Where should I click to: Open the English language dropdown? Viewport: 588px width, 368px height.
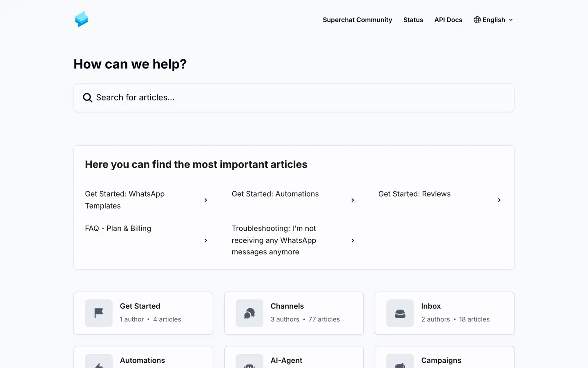point(493,20)
